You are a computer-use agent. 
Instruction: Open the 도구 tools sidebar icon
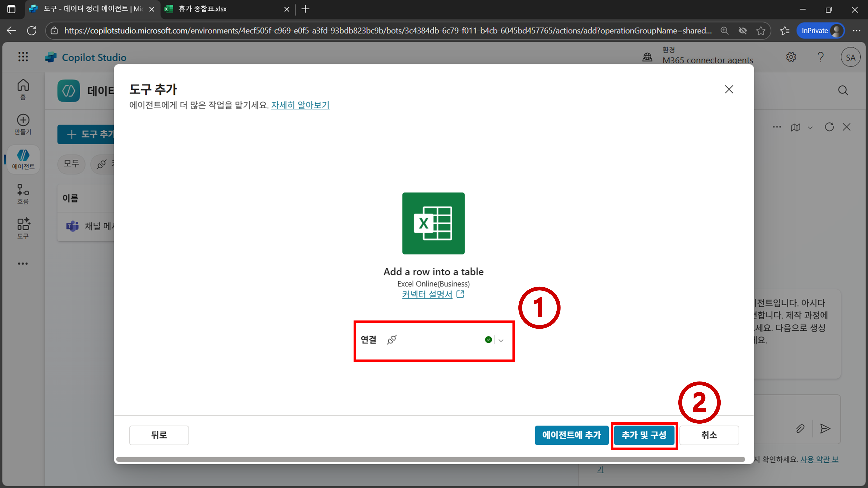[x=23, y=225]
